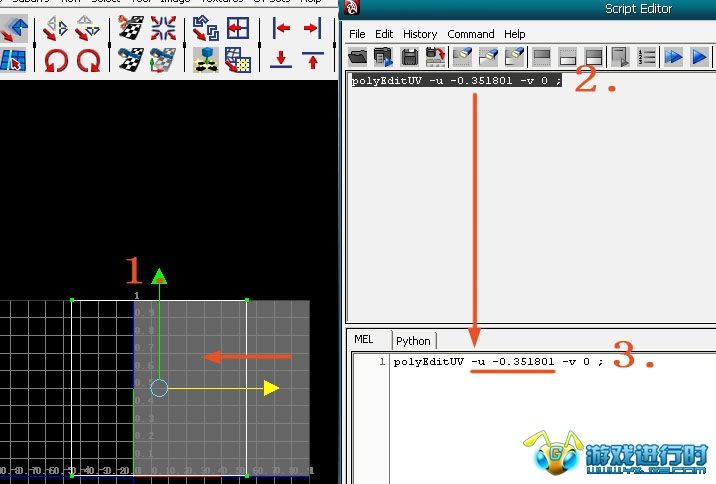
Task: Switch to the Python tab
Action: tap(413, 341)
